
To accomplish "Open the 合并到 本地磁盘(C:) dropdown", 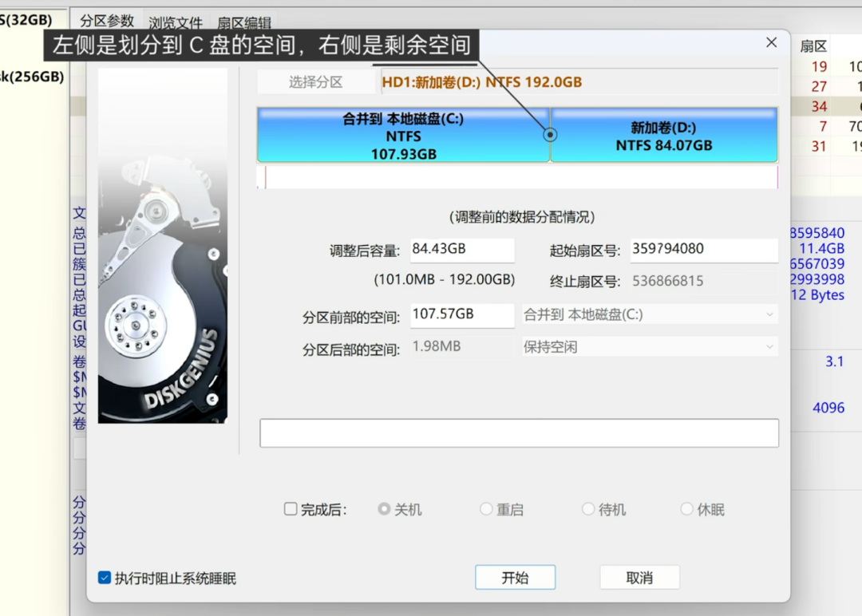I will click(649, 314).
